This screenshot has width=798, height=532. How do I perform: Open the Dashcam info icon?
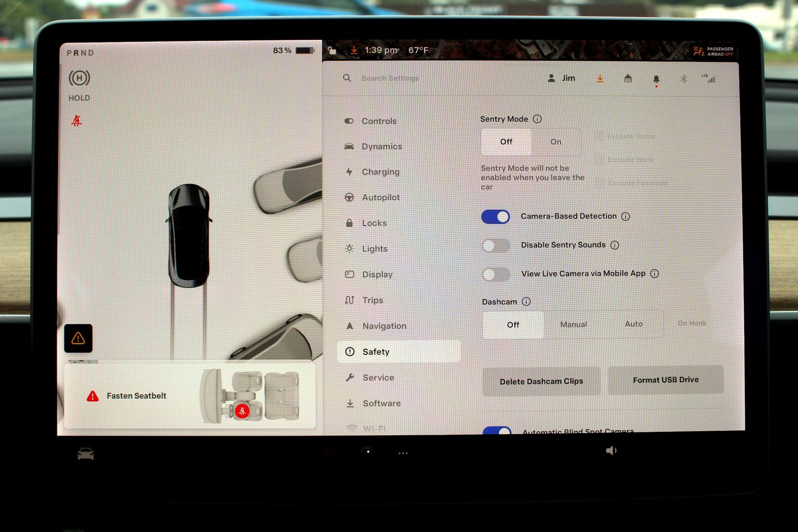pyautogui.click(x=526, y=302)
